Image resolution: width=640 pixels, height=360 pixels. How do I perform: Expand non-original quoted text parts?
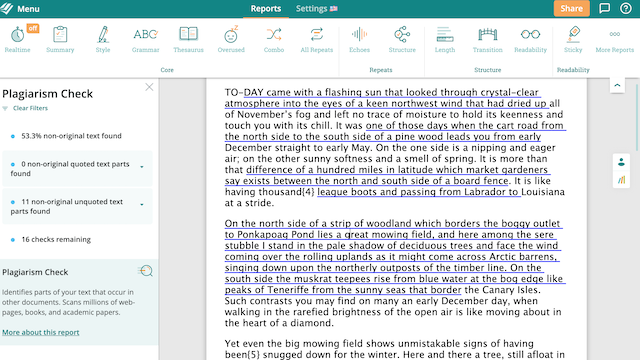[142, 167]
